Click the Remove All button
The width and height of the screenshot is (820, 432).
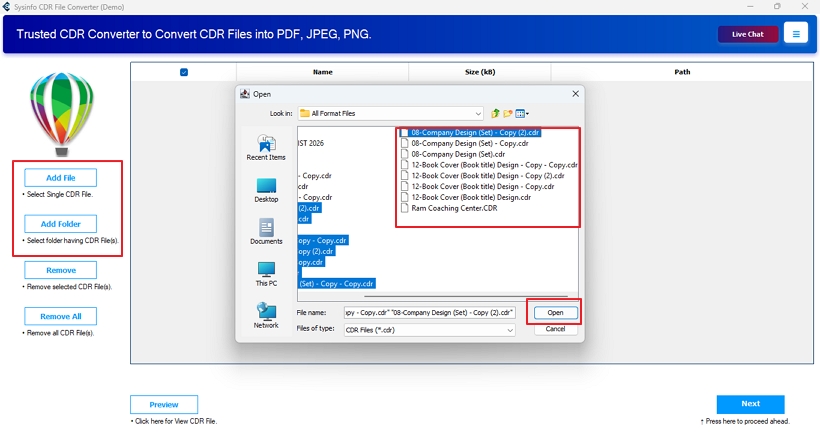[x=61, y=316]
